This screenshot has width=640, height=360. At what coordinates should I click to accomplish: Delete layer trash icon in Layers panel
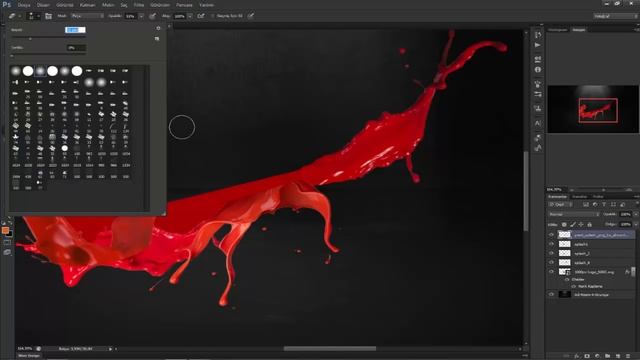(x=628, y=356)
